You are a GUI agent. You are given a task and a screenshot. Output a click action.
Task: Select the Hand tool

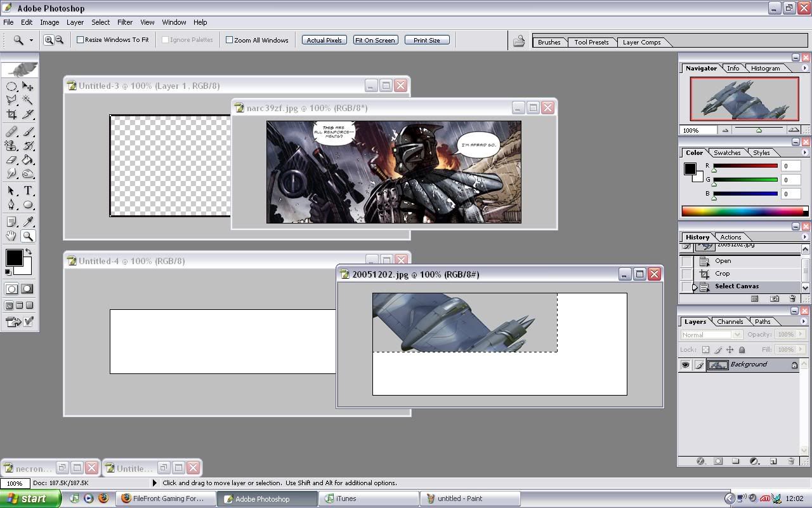tap(11, 236)
